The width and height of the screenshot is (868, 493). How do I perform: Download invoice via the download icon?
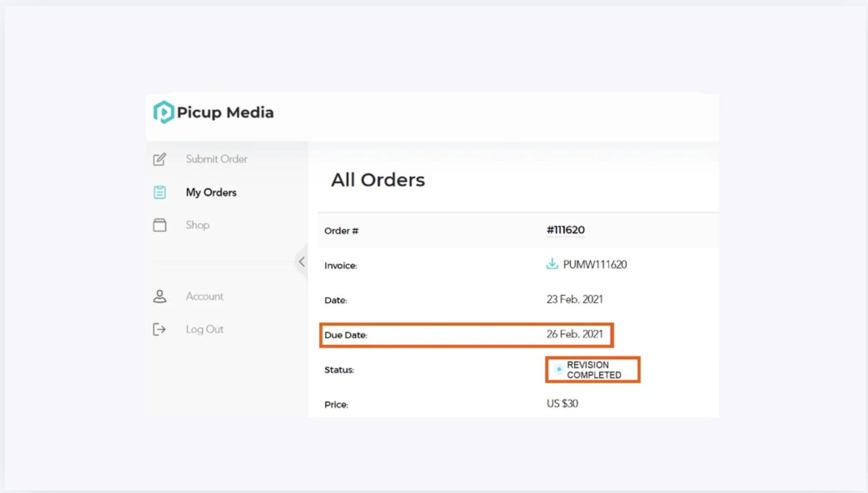pos(552,264)
